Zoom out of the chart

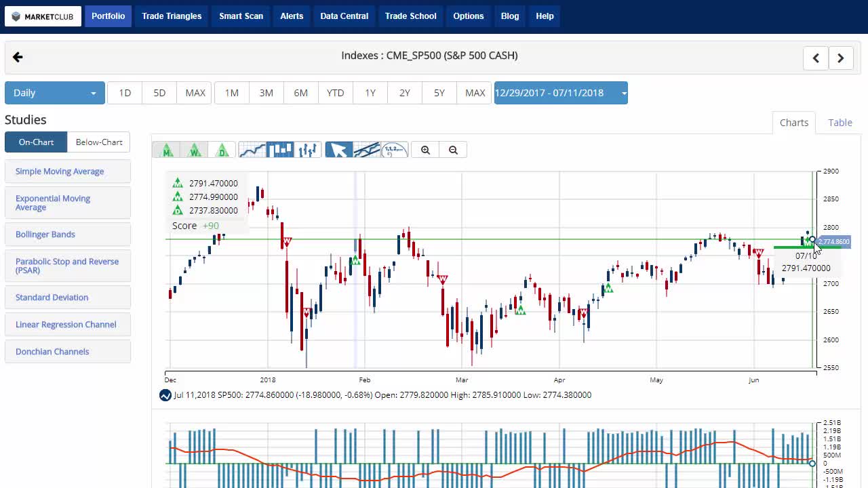[x=453, y=150]
